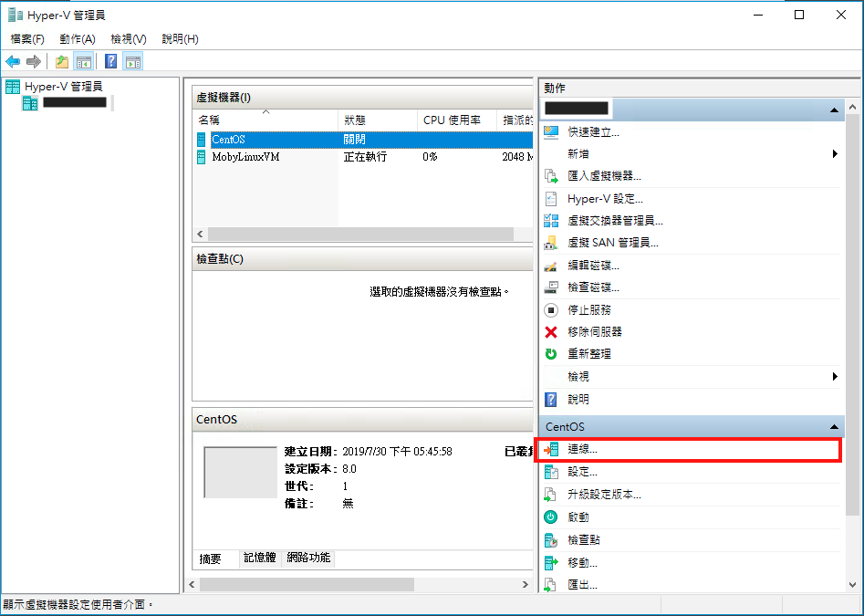
Task: Click the 匯出 action icon
Action: pyautogui.click(x=551, y=585)
